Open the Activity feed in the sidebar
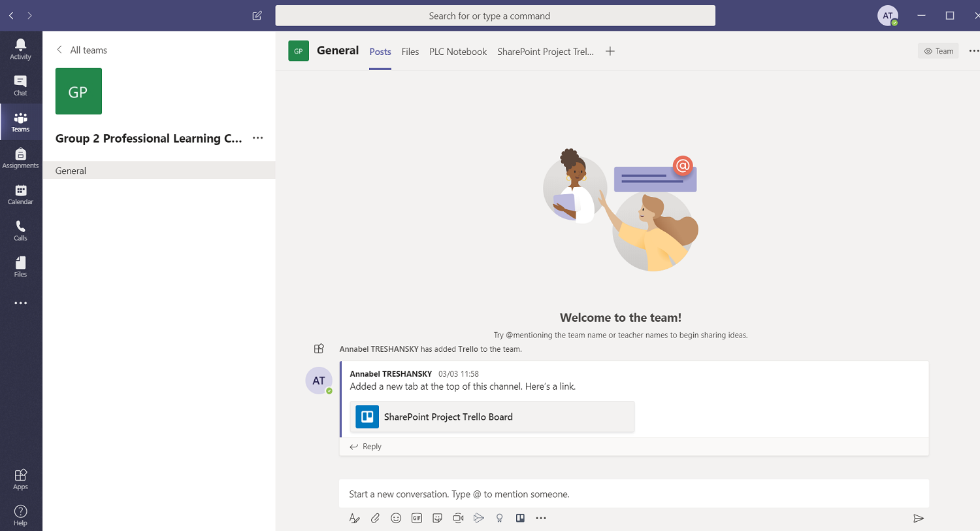The height and width of the screenshot is (531, 980). coord(21,50)
